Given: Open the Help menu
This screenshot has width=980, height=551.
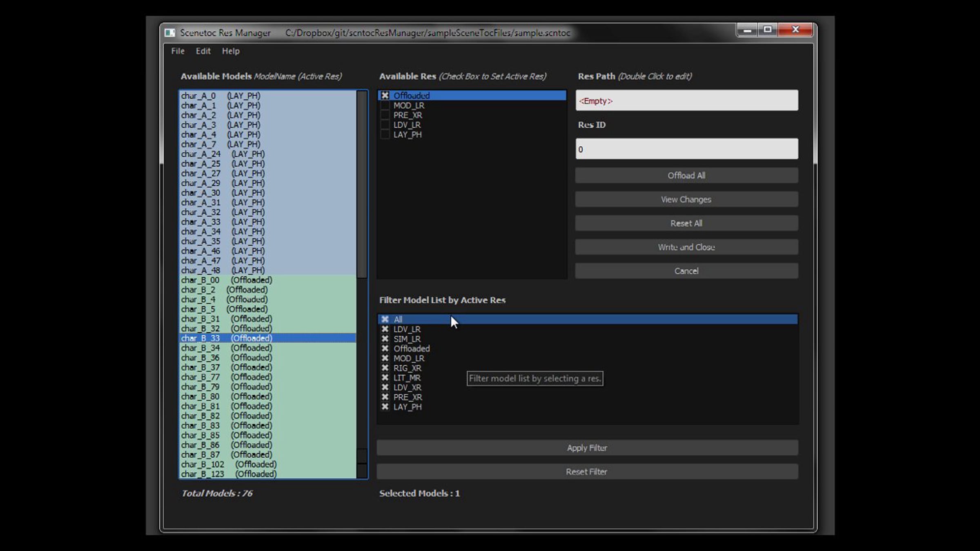Looking at the screenshot, I should pyautogui.click(x=231, y=51).
